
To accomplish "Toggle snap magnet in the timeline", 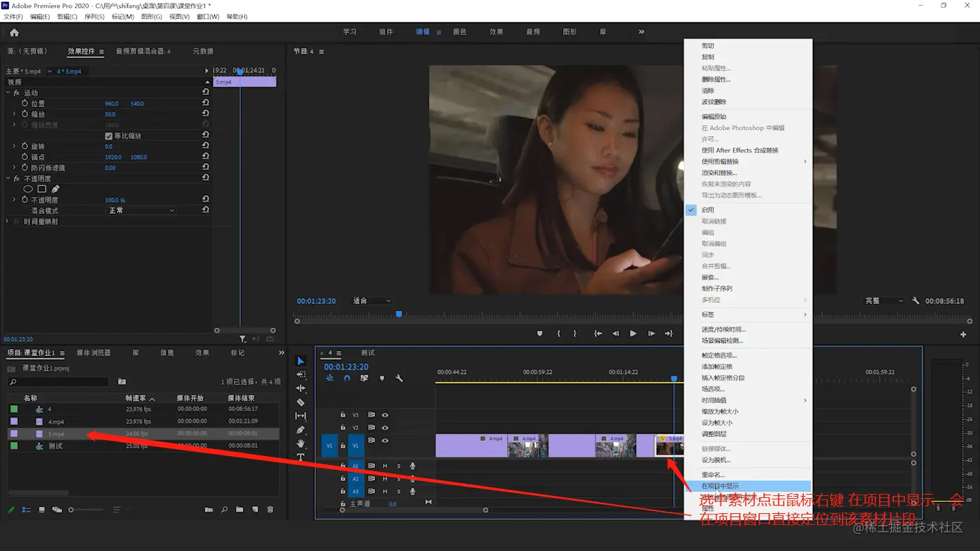I will (x=347, y=378).
